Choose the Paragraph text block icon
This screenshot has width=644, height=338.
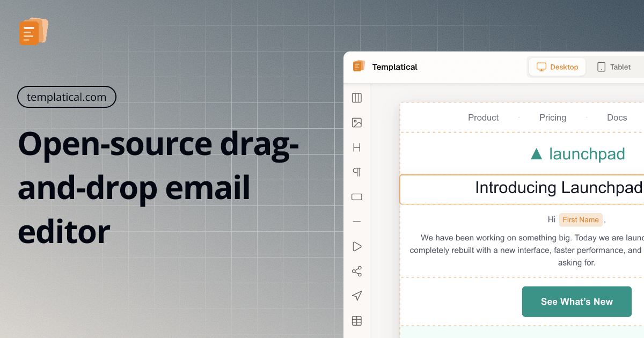pyautogui.click(x=357, y=172)
